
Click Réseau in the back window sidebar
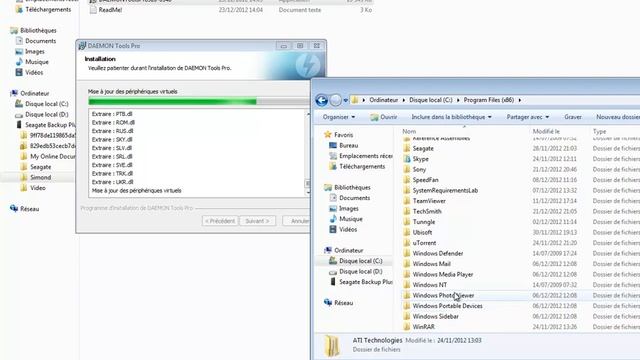[x=29, y=209]
